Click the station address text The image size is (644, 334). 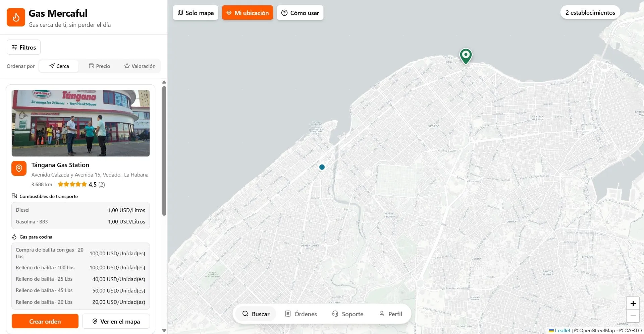click(90, 175)
